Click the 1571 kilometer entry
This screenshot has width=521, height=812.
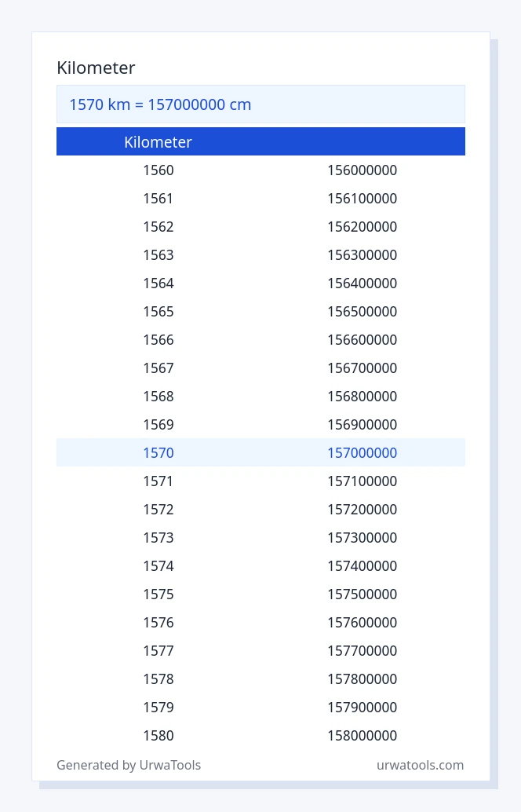(x=158, y=481)
